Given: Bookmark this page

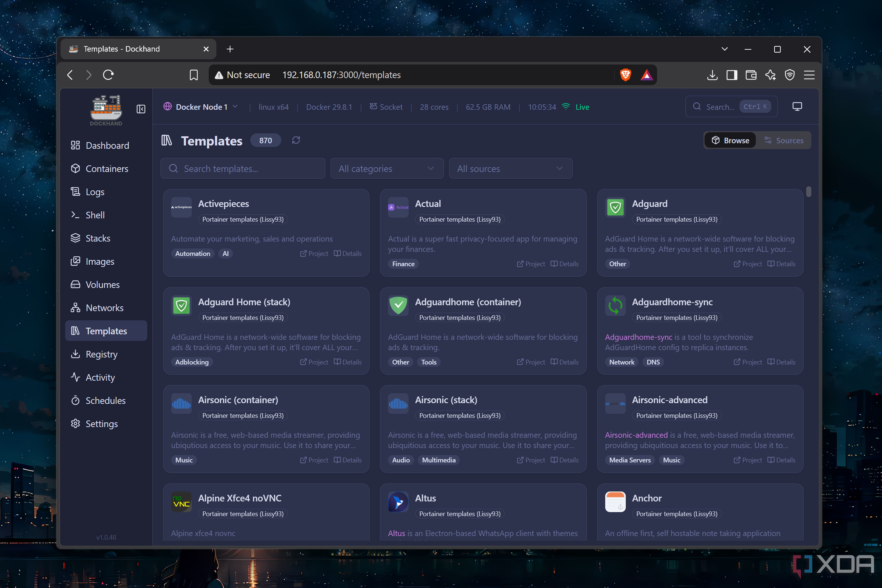Looking at the screenshot, I should 194,75.
